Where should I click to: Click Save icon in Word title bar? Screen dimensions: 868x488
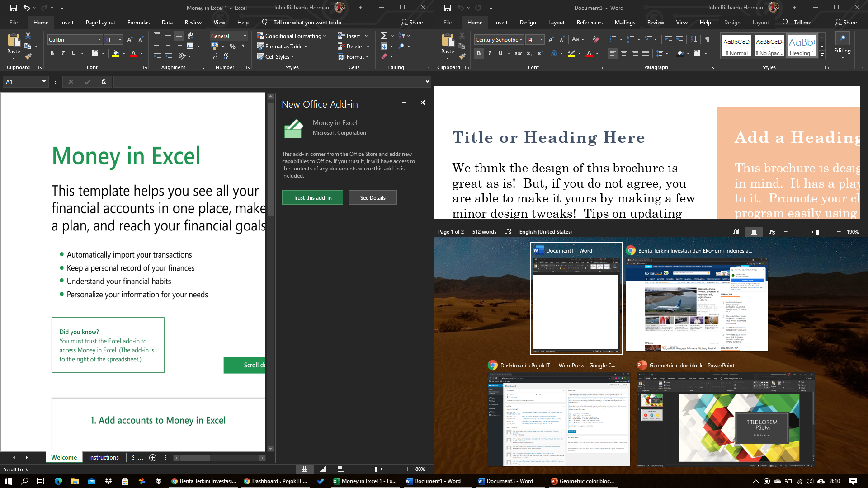pos(447,8)
